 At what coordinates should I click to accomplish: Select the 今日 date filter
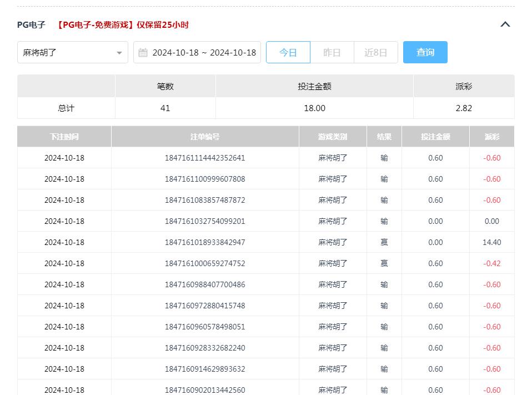[x=288, y=52]
